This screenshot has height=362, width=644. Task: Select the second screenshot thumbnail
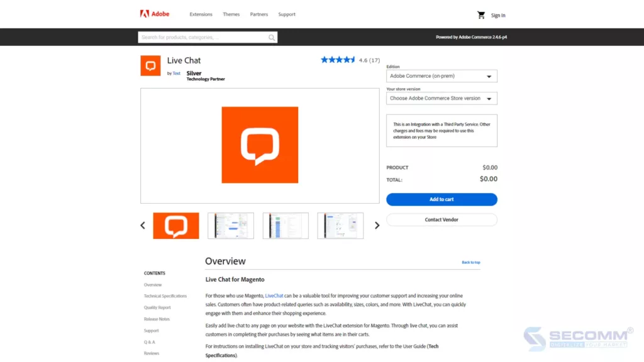click(231, 226)
